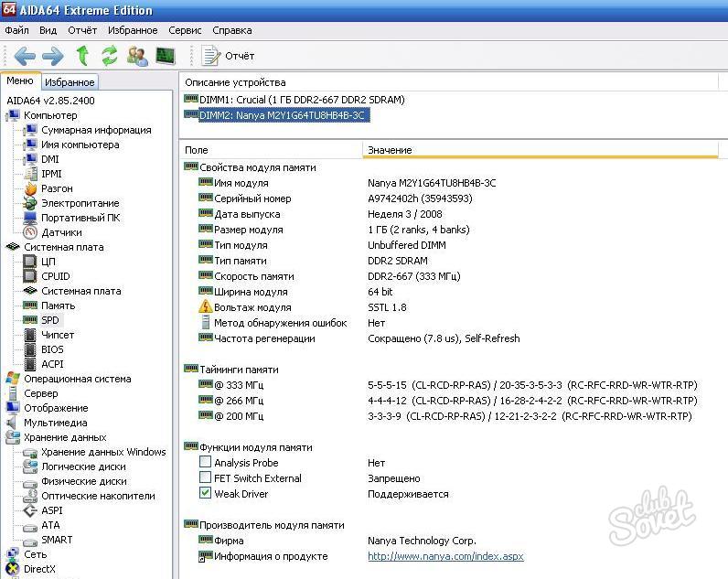This screenshot has width=728, height=579.
Task: Open the users management toolbar icon
Action: 138,56
